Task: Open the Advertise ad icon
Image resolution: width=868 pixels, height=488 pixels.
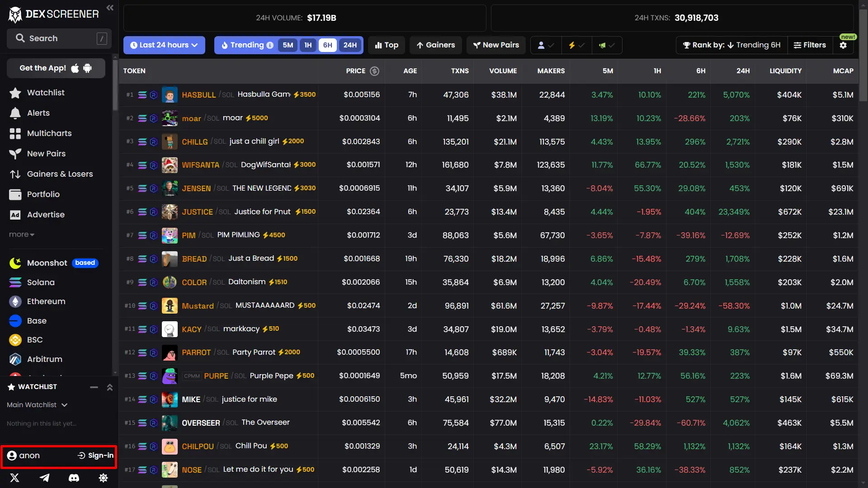Action: 15,215
